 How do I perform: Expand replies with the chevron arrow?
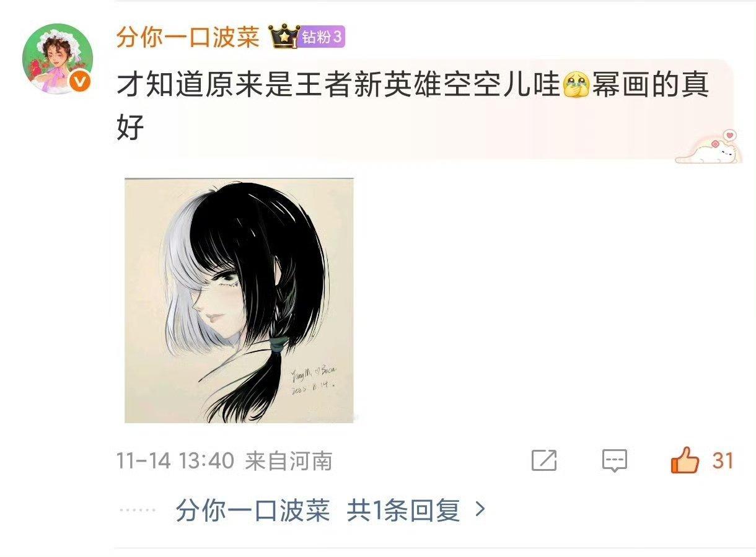479,511
